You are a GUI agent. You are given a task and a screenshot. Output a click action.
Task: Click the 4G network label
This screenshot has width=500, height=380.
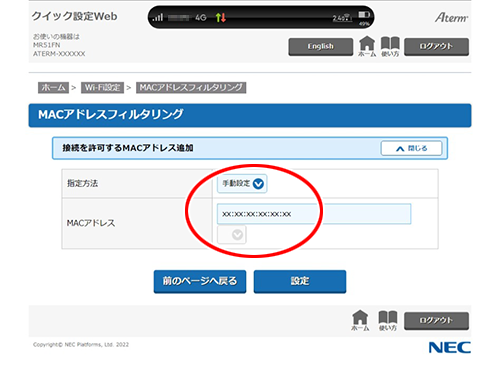[x=201, y=18]
